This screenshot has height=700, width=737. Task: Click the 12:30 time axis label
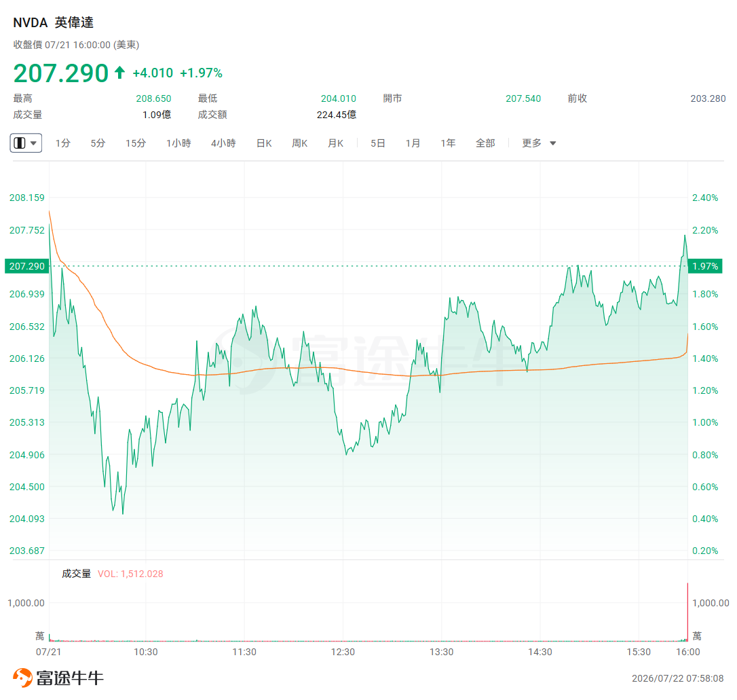click(x=343, y=652)
